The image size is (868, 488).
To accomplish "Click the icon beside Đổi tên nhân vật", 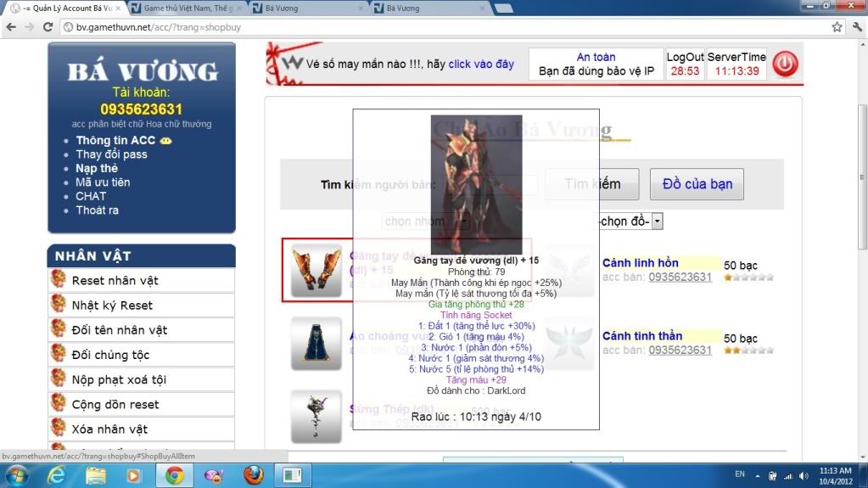I will pos(59,328).
